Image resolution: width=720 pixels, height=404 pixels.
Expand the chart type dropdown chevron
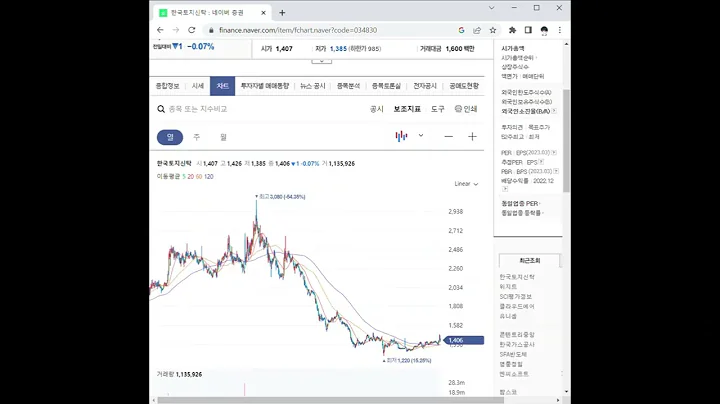(x=421, y=136)
